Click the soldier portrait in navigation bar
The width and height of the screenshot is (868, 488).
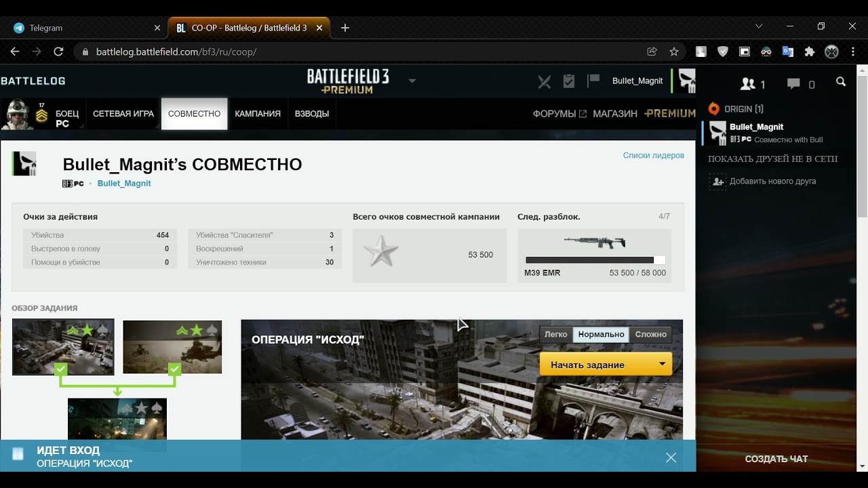pos(18,114)
